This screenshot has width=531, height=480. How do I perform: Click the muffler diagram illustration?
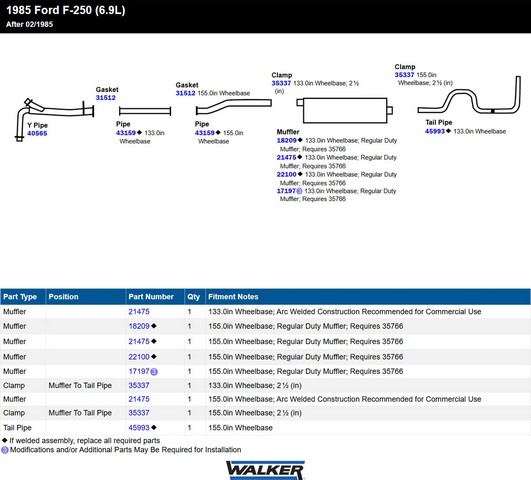click(344, 110)
